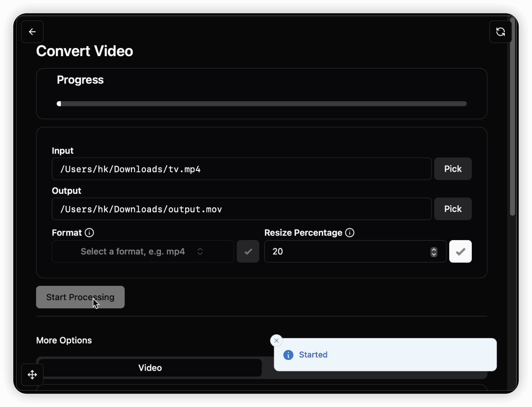Click the back arrow icon
This screenshot has width=532, height=407.
pos(33,32)
